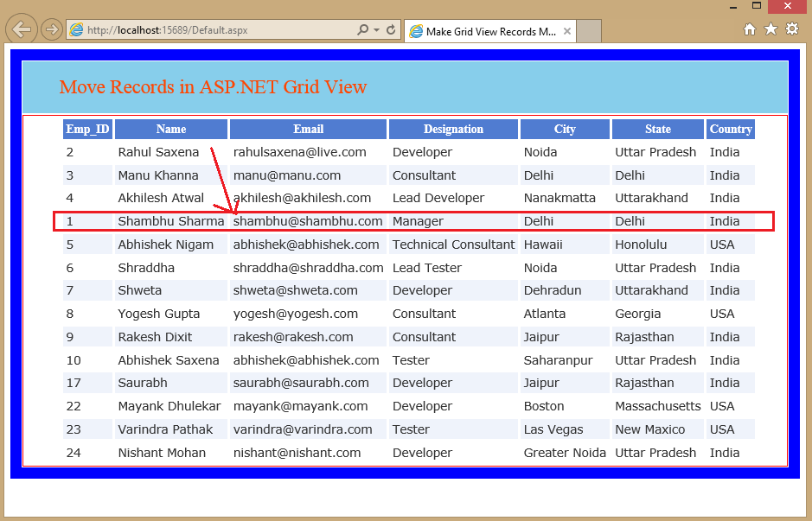Click Emp_ID 24 cell
Viewport: 812px width, 521px height.
pyautogui.click(x=87, y=453)
